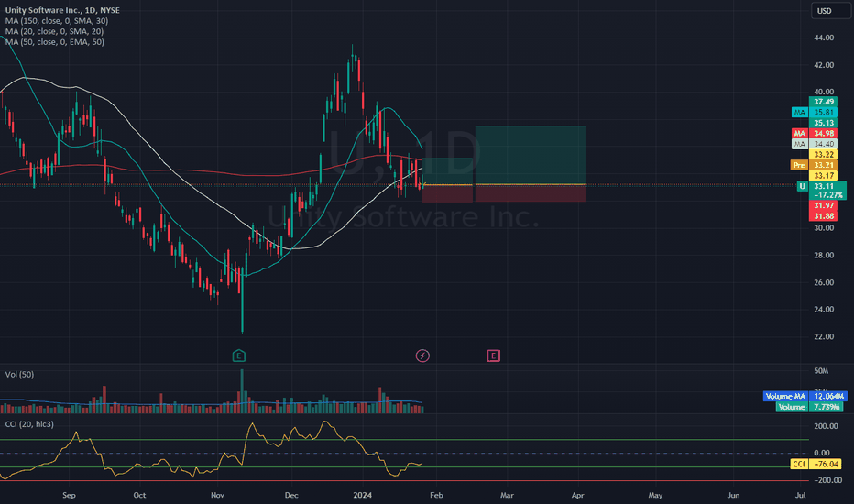Select the smaller long position green target zone
This screenshot has width=854, height=504.
[448, 171]
